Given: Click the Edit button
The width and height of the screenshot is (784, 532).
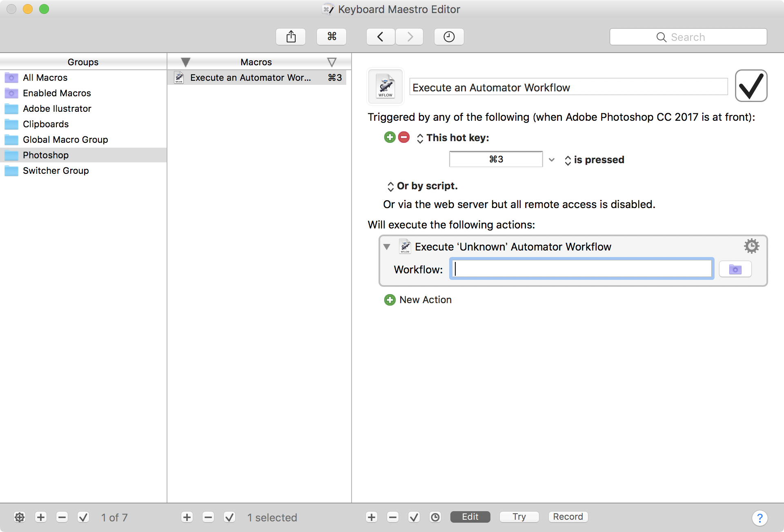Looking at the screenshot, I should coord(470,516).
